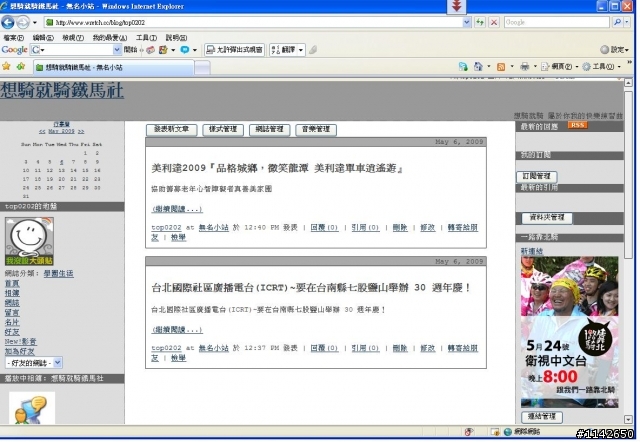Image resolution: width=640 pixels, height=442 pixels.
Task: Click the 網誌管理 button
Action: (269, 129)
